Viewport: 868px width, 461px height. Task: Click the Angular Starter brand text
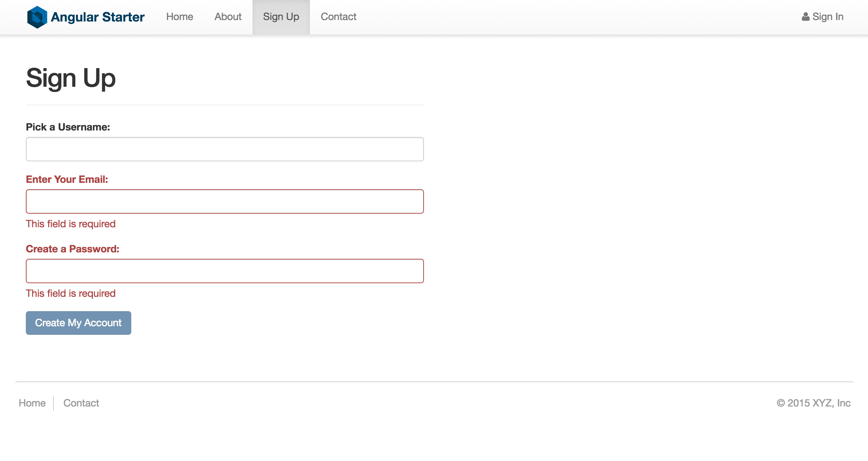98,17
